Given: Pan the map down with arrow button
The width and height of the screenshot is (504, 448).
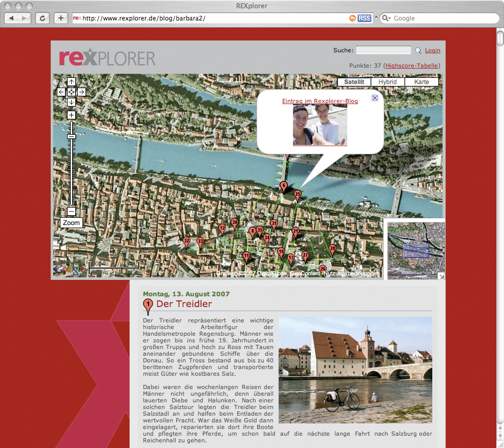Looking at the screenshot, I should [71, 102].
